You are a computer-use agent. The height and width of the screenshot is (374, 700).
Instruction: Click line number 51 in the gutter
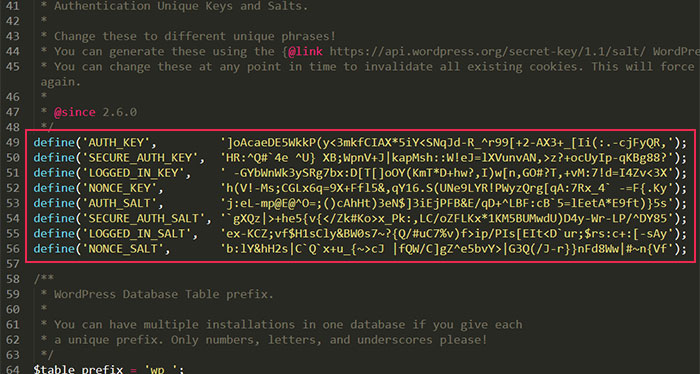(13, 173)
